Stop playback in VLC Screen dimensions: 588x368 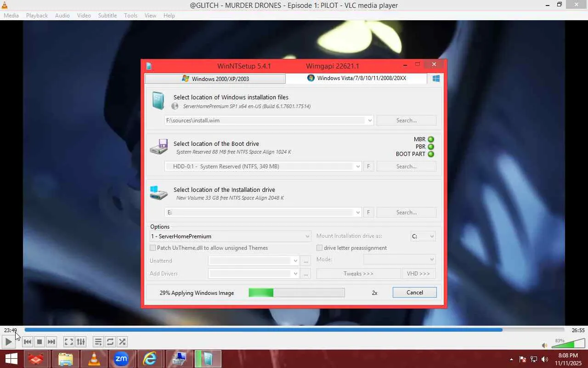(40, 342)
